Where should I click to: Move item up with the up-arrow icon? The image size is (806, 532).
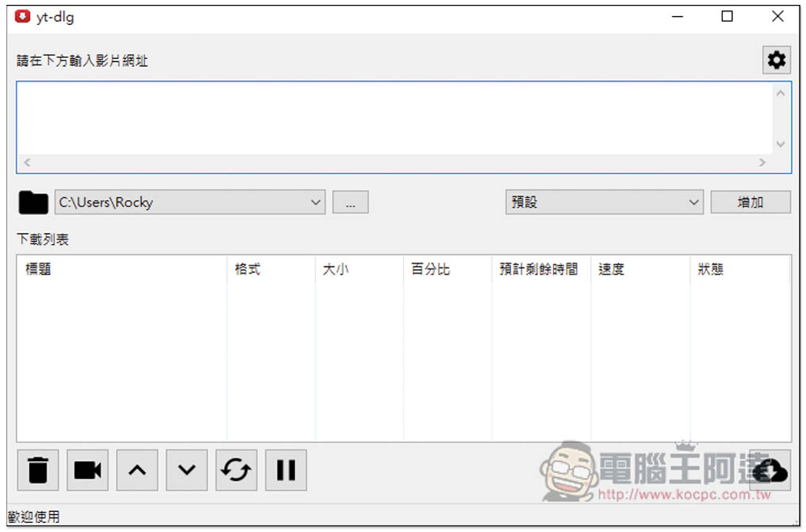(x=137, y=470)
